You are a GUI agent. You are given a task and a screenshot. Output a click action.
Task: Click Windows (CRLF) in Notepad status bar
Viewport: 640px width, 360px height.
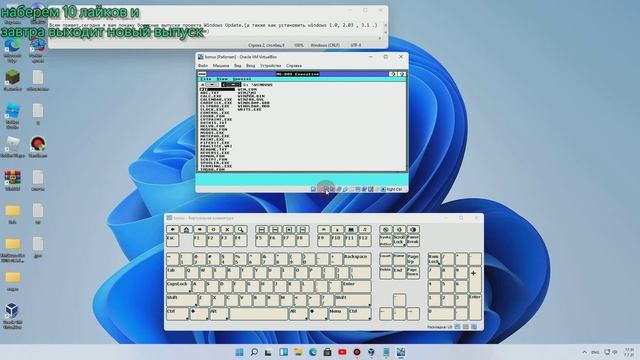point(325,45)
